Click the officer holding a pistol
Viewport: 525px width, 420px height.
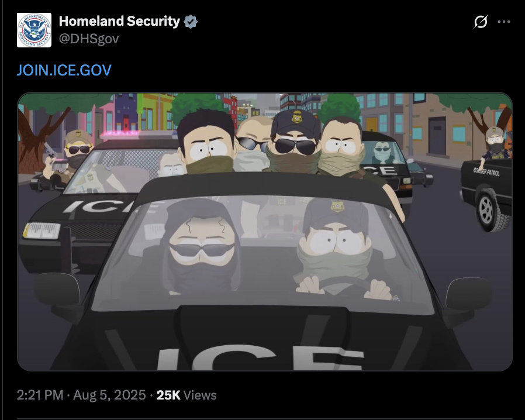pos(68,157)
